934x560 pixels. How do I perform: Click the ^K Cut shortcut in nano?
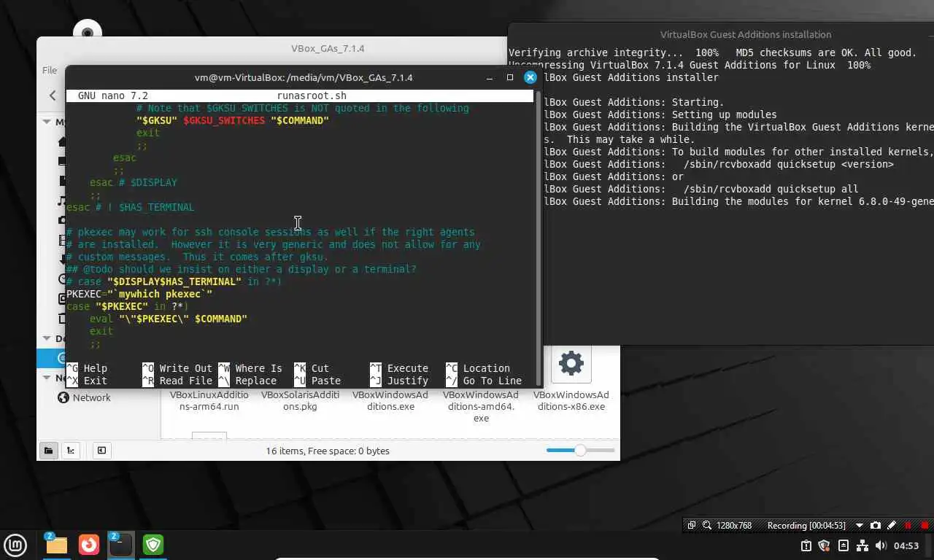pos(312,368)
